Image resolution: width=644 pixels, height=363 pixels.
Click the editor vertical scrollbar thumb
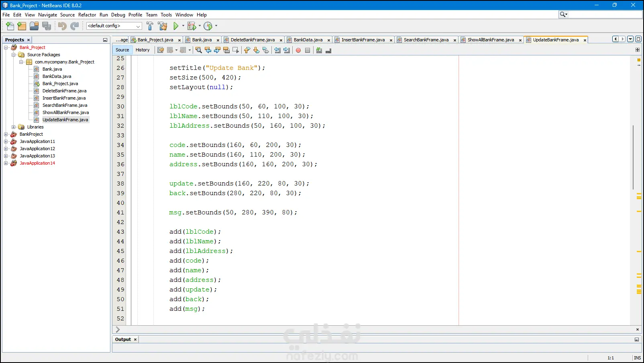tap(633, 157)
